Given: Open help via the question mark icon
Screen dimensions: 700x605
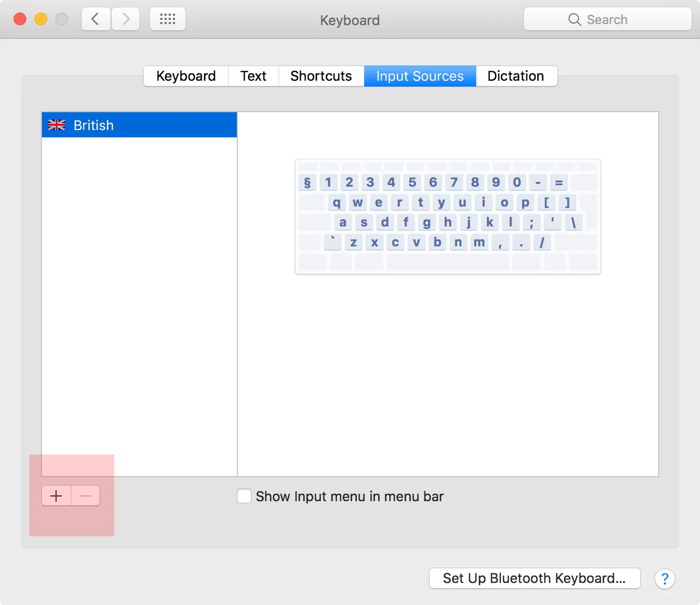Looking at the screenshot, I should (665, 579).
